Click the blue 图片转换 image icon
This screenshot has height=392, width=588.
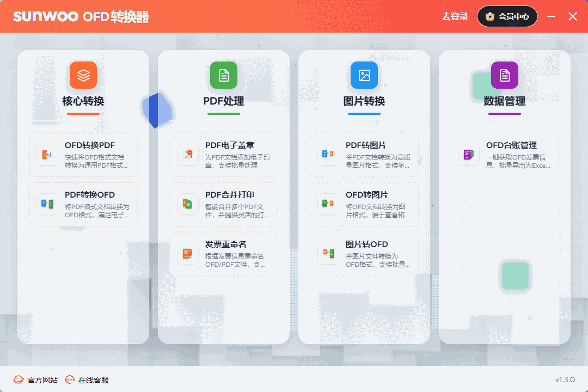[364, 75]
